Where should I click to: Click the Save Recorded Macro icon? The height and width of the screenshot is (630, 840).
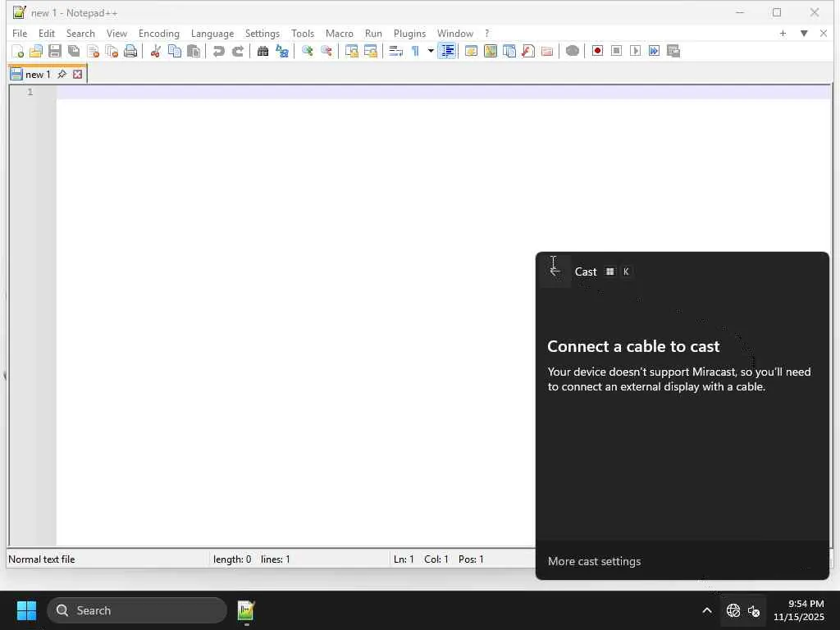[x=673, y=51]
